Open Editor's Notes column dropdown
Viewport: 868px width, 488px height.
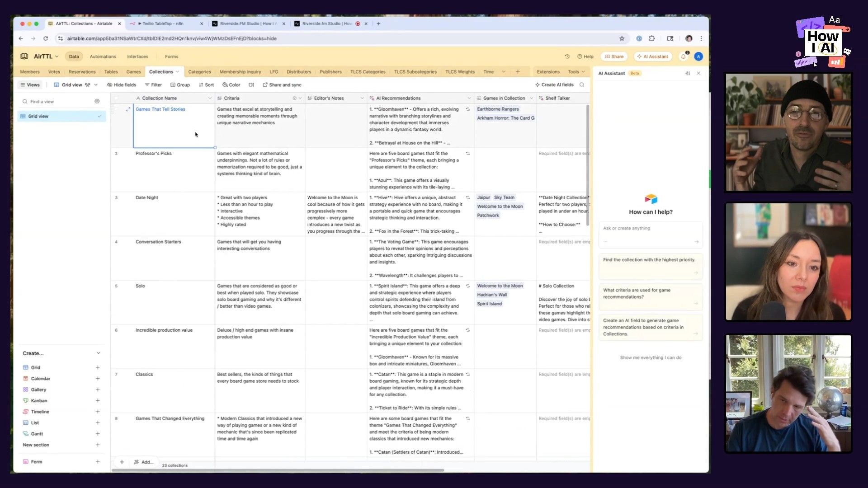click(x=362, y=98)
